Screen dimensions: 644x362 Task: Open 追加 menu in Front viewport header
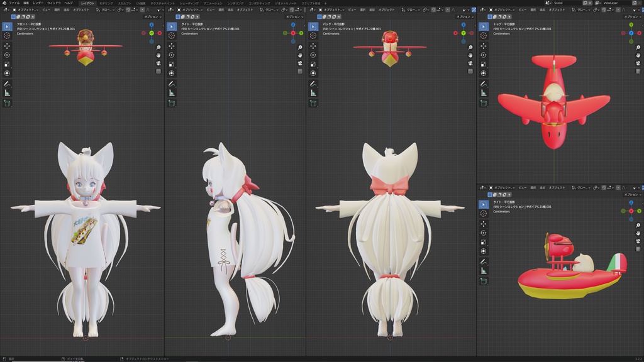point(66,10)
